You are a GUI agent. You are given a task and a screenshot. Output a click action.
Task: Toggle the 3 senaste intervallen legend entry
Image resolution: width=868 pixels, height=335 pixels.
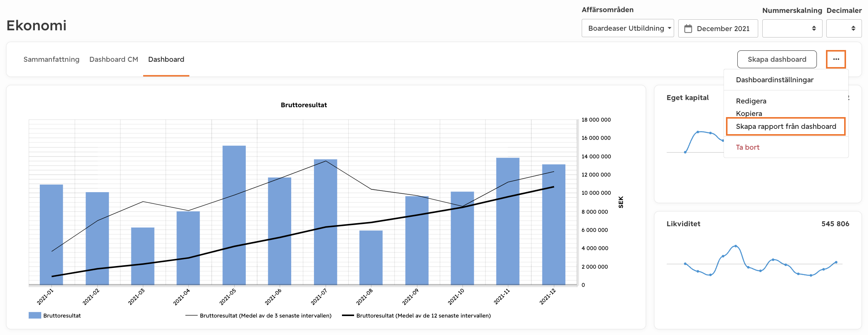click(258, 315)
